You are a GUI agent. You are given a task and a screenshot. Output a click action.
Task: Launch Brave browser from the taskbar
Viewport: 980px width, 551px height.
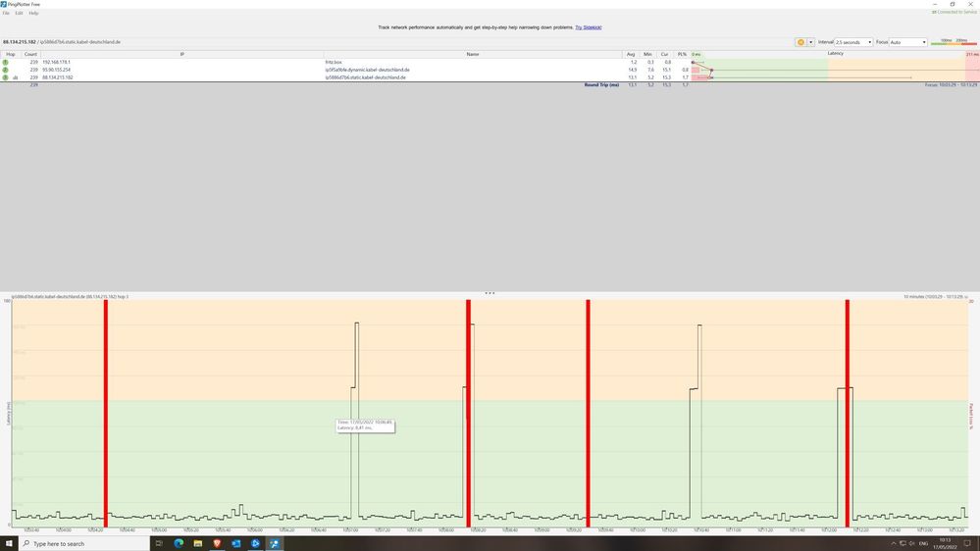pyautogui.click(x=217, y=543)
